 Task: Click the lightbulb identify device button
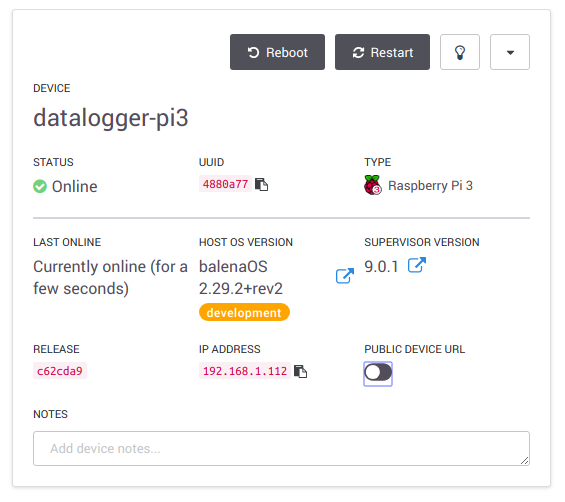click(x=459, y=52)
